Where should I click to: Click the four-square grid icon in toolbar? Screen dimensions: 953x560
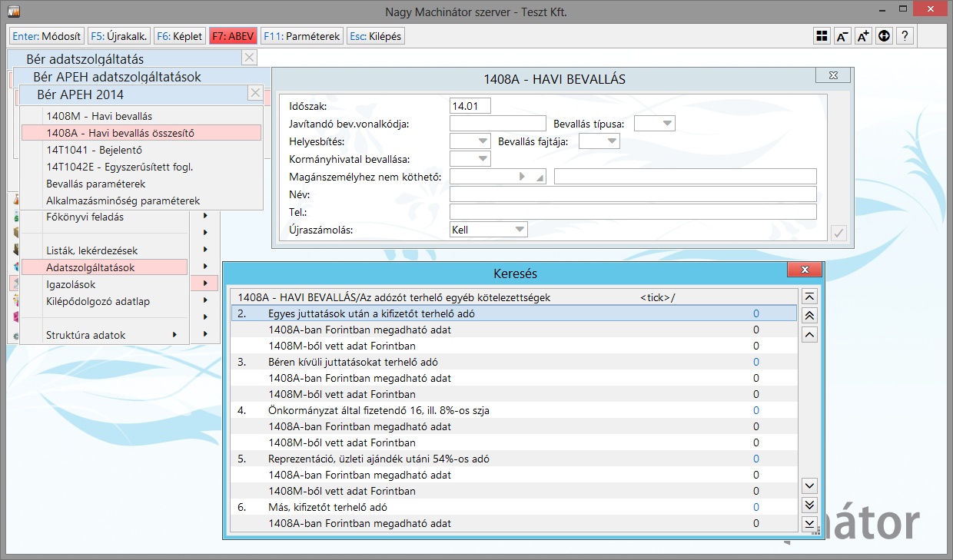822,36
